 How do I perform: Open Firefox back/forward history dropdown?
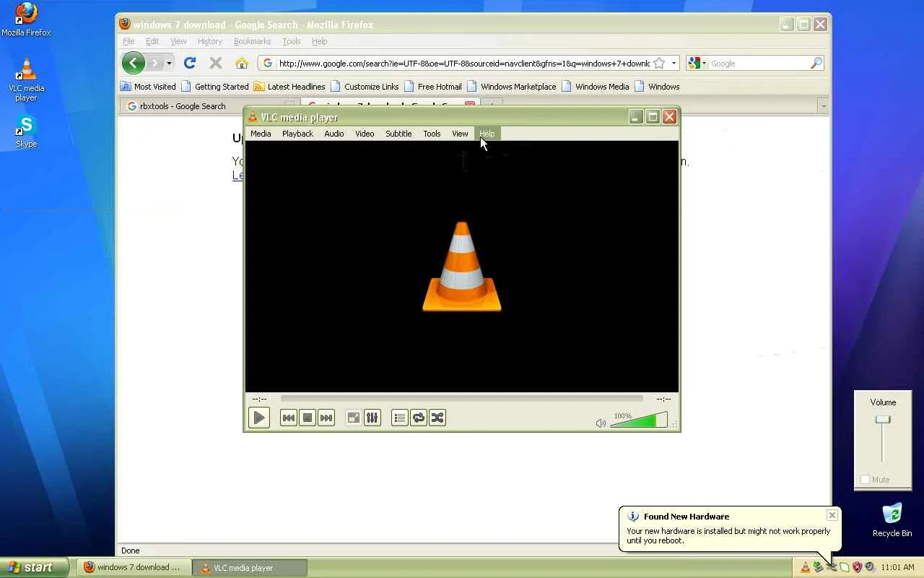click(169, 63)
